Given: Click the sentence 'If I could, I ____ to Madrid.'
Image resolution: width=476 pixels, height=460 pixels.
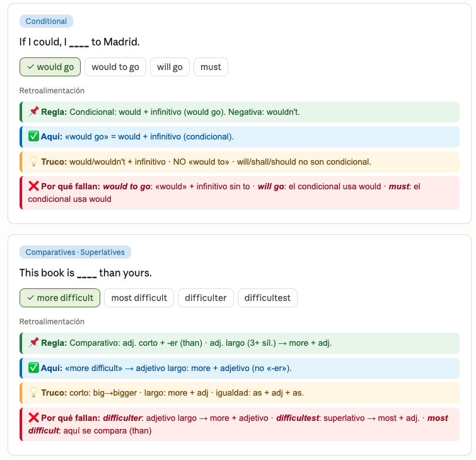Looking at the screenshot, I should point(79,42).
